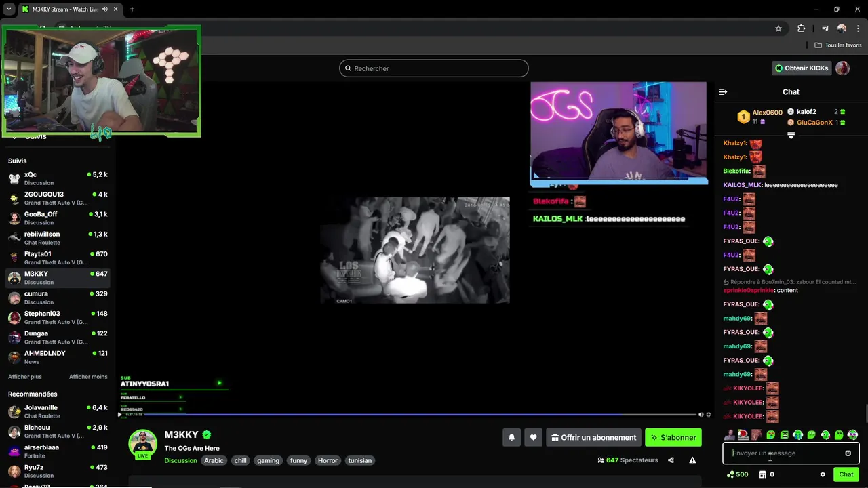The image size is (868, 488).
Task: Expand the gift leaderboard chevron
Action: click(791, 136)
